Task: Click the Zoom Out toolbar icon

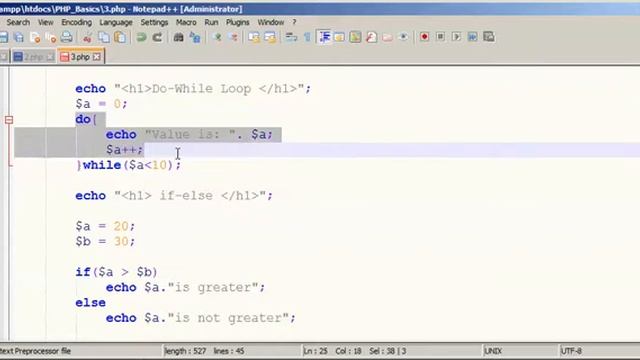Action: click(x=233, y=38)
